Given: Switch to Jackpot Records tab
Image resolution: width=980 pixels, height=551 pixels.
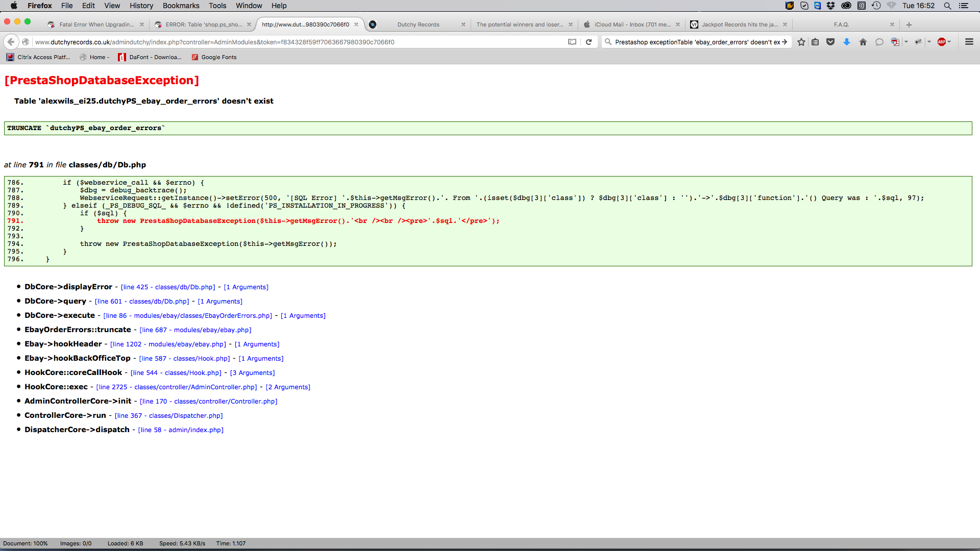Looking at the screenshot, I should tap(739, 24).
